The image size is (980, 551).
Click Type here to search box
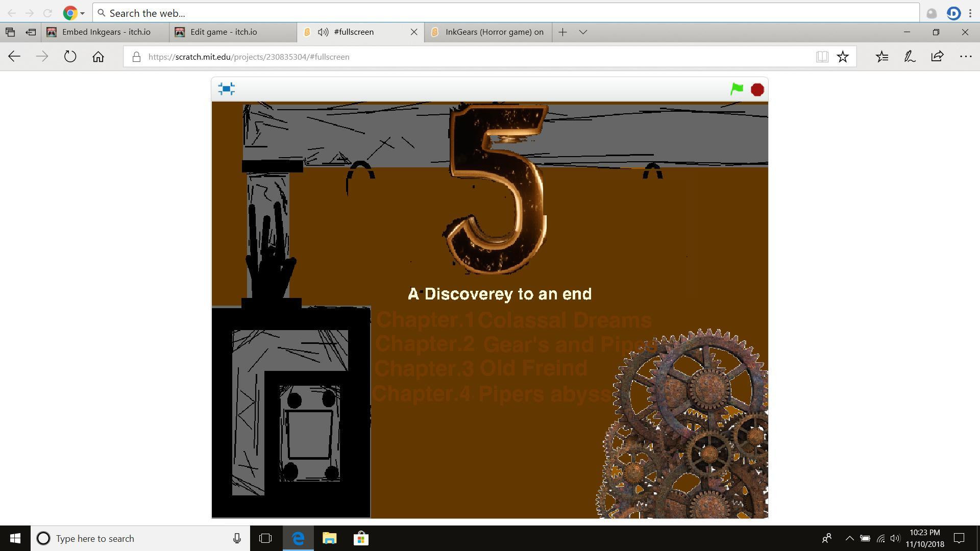(x=140, y=538)
